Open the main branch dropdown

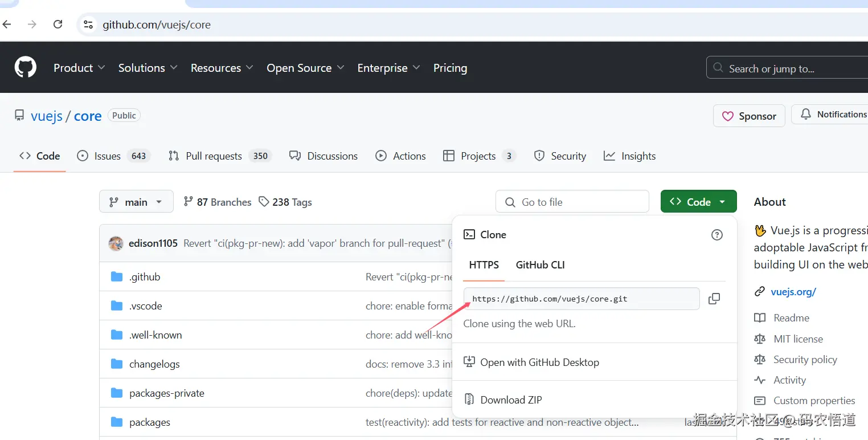(136, 202)
